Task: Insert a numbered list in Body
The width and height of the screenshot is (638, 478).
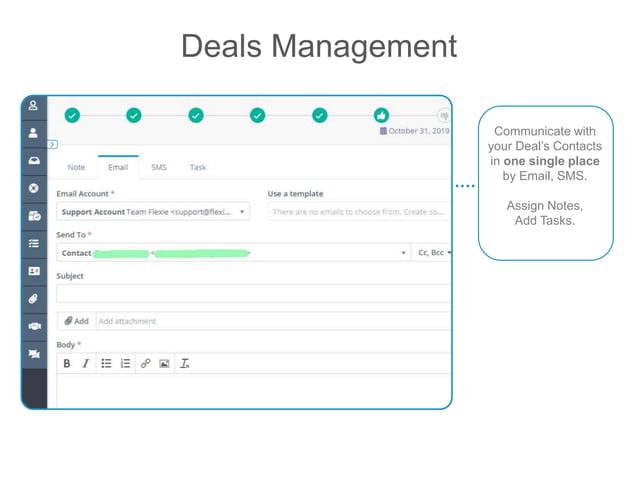Action: tap(125, 363)
